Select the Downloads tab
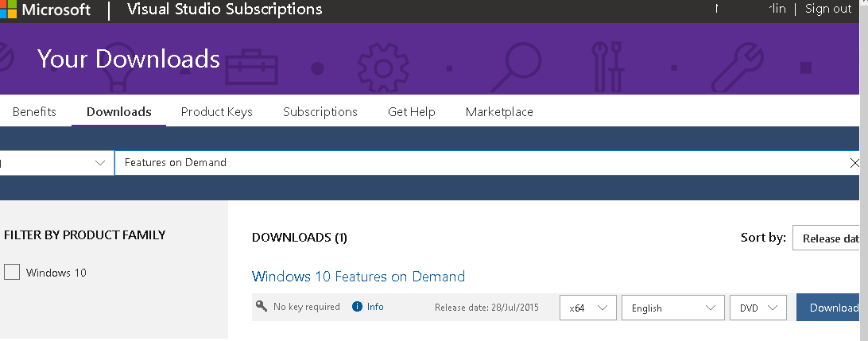The image size is (868, 341). 119,112
